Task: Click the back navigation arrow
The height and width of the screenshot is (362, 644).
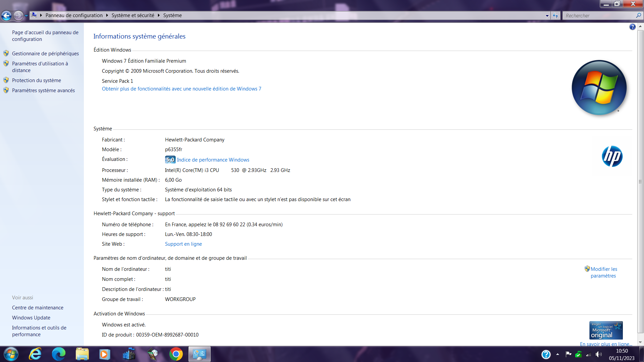Action: coord(6,15)
